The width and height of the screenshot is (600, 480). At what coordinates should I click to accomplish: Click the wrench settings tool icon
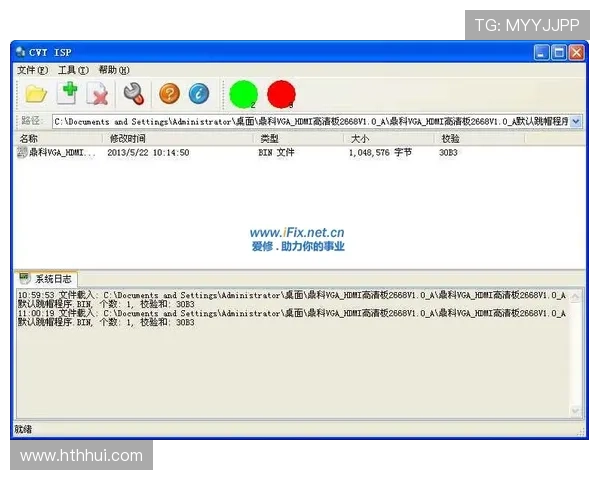(133, 94)
